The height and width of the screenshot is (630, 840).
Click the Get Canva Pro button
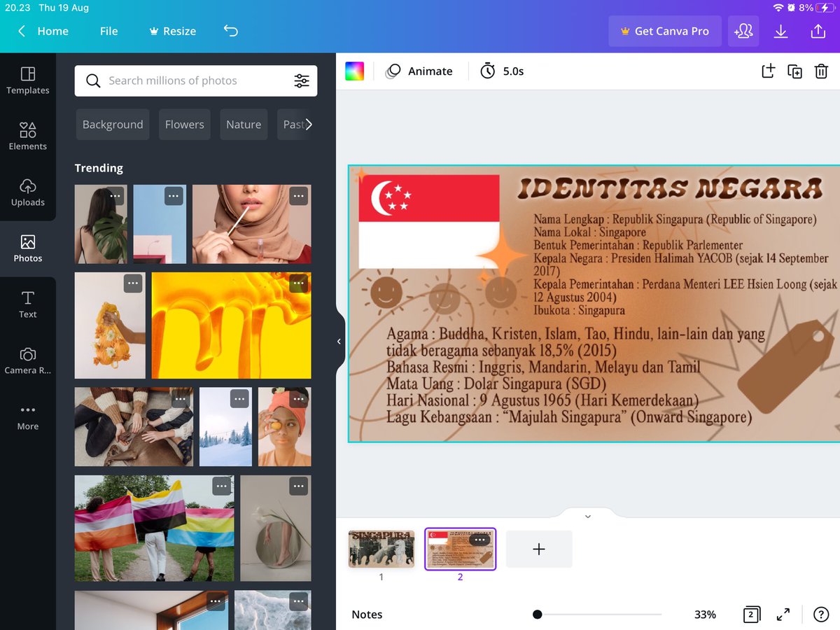click(x=664, y=31)
